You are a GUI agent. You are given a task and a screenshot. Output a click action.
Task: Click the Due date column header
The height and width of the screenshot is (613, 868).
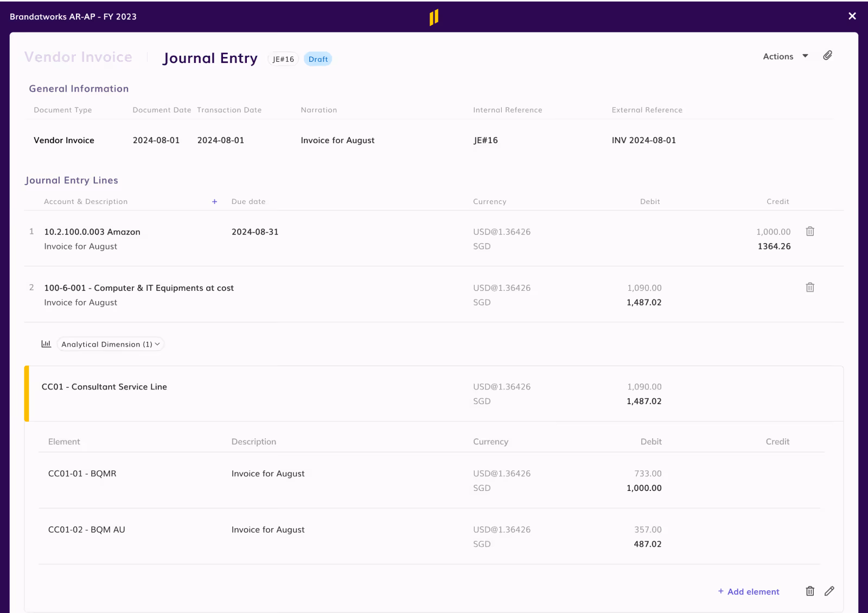point(248,202)
